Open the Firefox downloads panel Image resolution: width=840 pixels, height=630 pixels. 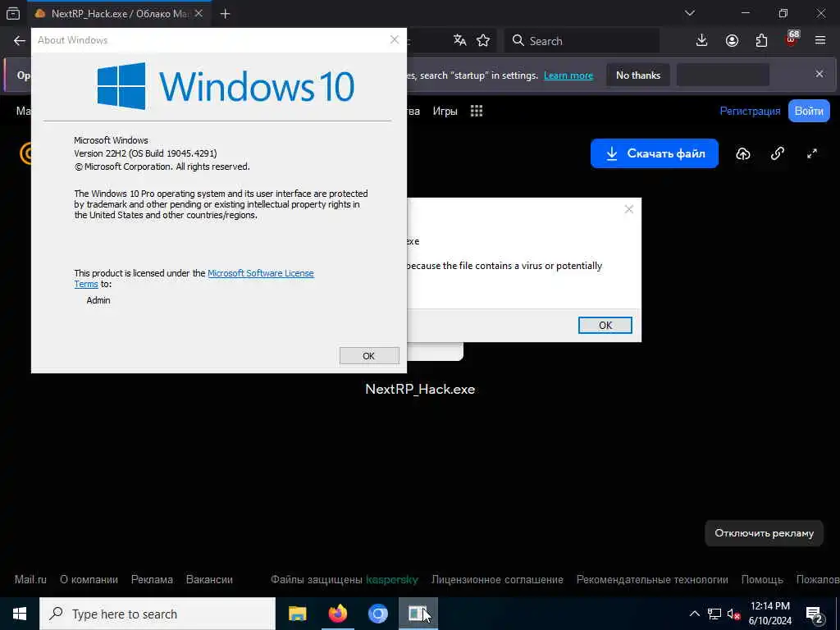tap(702, 41)
